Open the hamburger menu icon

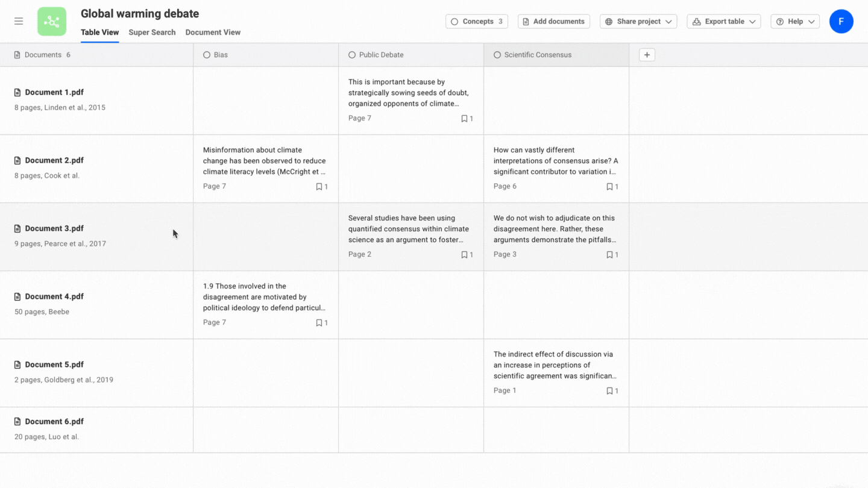pyautogui.click(x=19, y=21)
